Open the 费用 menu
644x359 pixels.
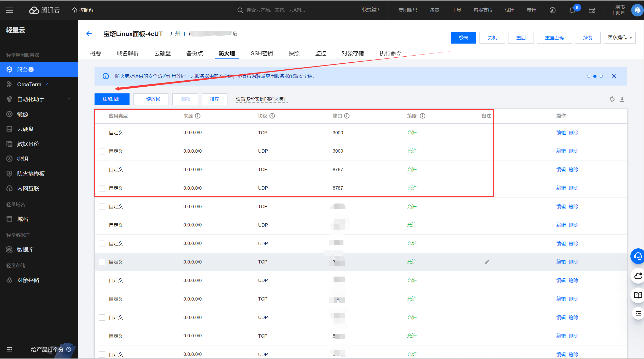coord(532,10)
